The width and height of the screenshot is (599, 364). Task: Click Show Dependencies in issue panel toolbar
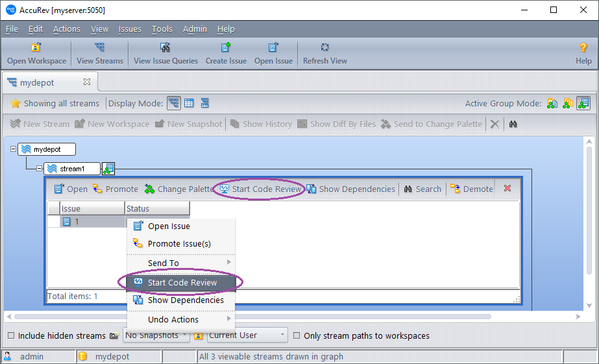350,189
